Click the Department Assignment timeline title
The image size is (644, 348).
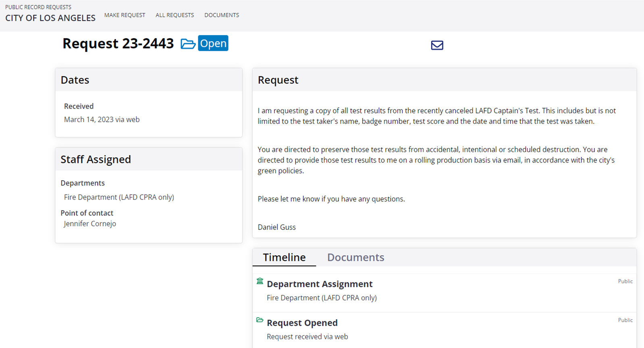tap(320, 284)
